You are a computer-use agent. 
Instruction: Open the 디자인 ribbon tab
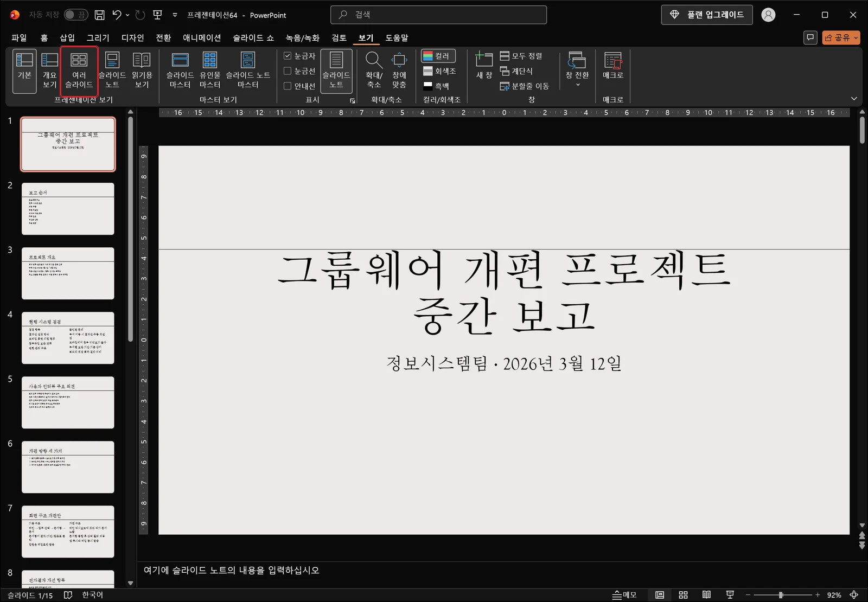pyautogui.click(x=132, y=37)
